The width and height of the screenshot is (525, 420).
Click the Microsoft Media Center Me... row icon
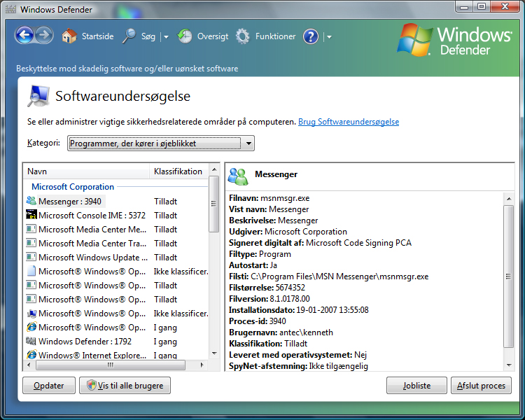coord(31,229)
